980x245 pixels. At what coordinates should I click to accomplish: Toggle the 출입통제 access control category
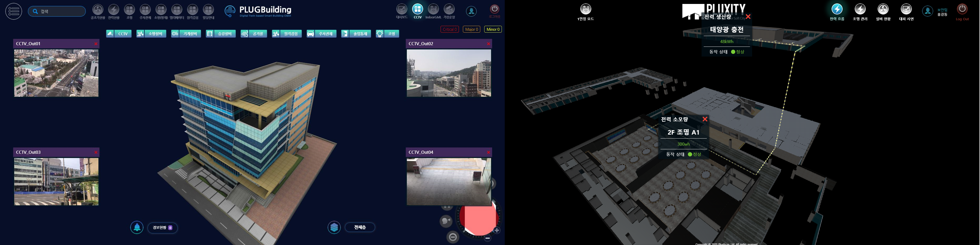coord(356,34)
